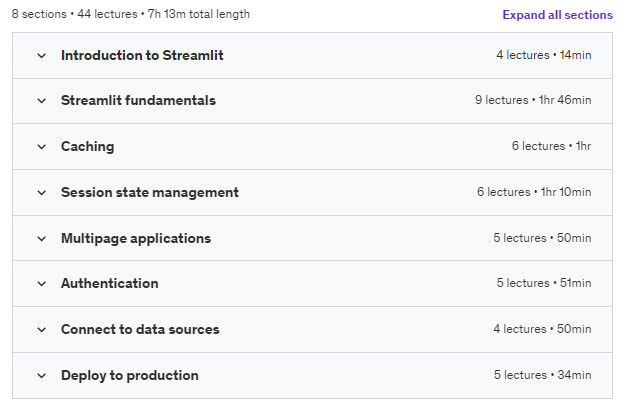Image resolution: width=621 pixels, height=399 pixels.
Task: Click the '5 lectures • 51min' label
Action: click(544, 283)
